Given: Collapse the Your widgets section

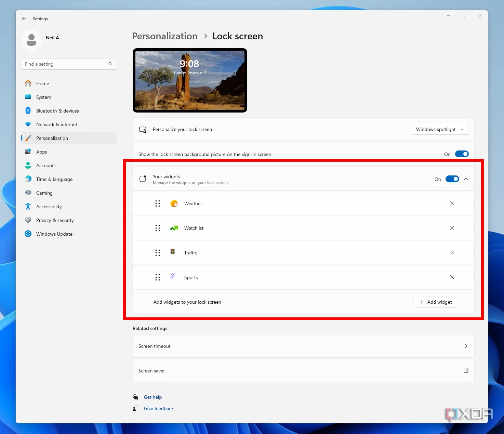Looking at the screenshot, I should [466, 179].
